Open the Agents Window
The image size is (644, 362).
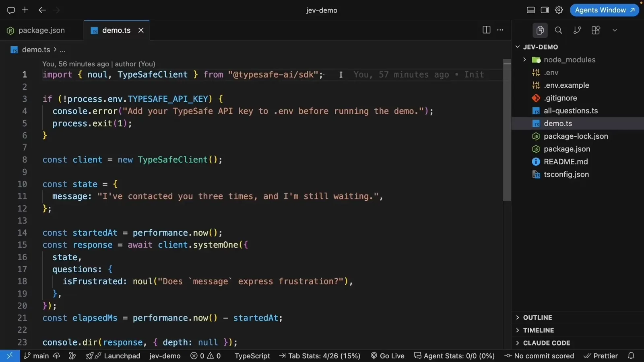pyautogui.click(x=605, y=10)
